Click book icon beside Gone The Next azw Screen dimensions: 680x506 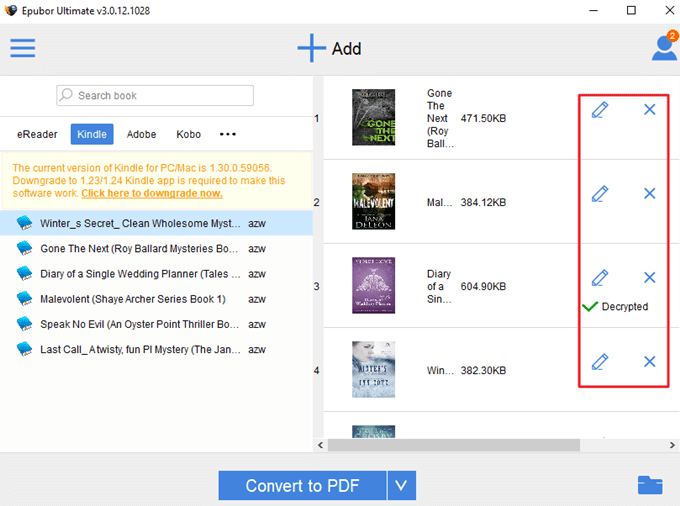point(24,248)
